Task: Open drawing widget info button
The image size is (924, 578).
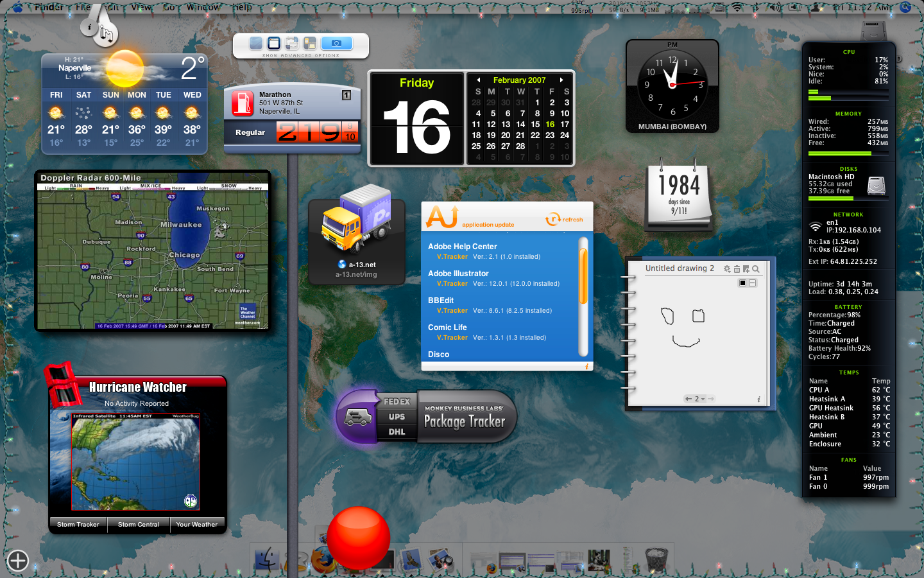Action: coord(758,399)
